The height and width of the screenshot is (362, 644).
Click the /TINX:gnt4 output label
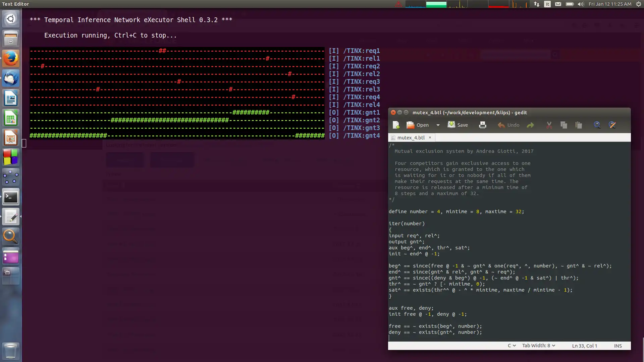pyautogui.click(x=361, y=135)
